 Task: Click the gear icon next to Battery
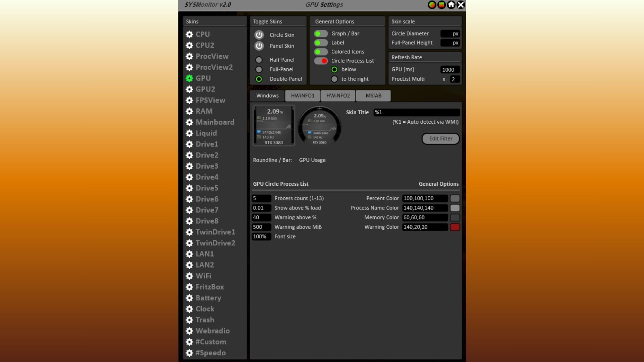point(189,298)
